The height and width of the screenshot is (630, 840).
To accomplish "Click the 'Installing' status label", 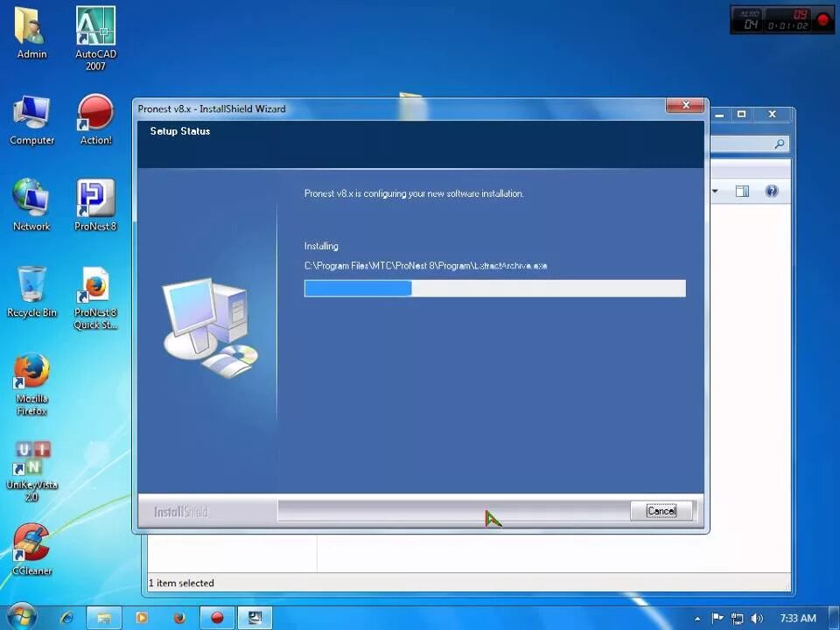I will pos(321,246).
